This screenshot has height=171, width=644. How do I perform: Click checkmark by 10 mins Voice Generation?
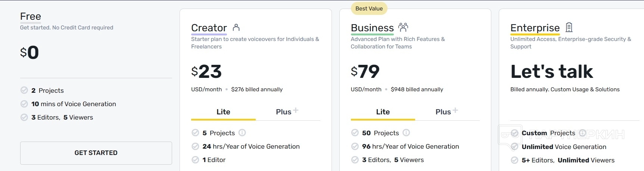click(24, 104)
